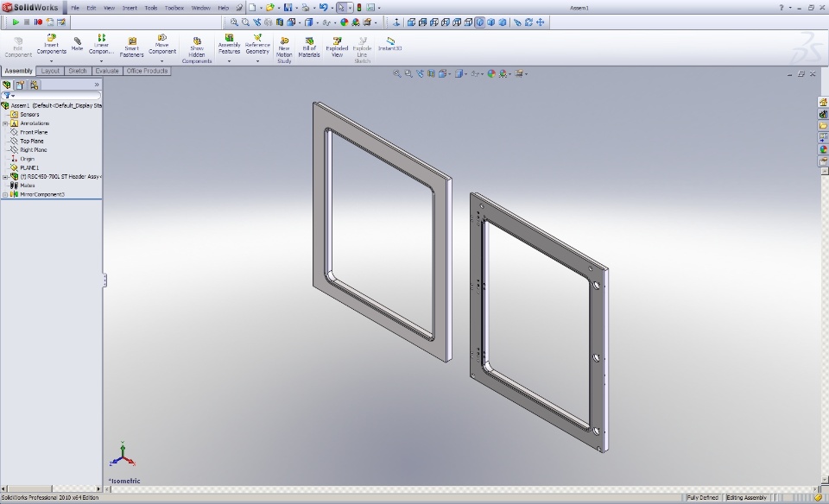Click the Edit Macro icon
829x504 pixels.
[61, 22]
